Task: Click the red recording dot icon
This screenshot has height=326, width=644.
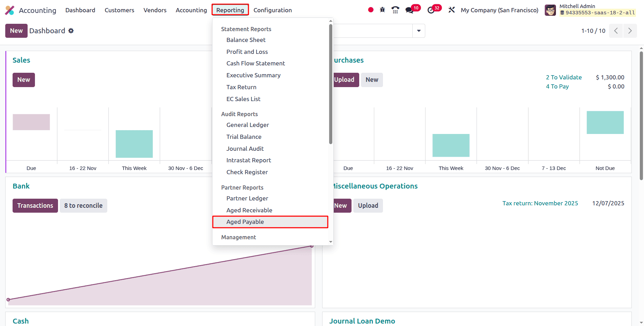Action: click(x=371, y=10)
